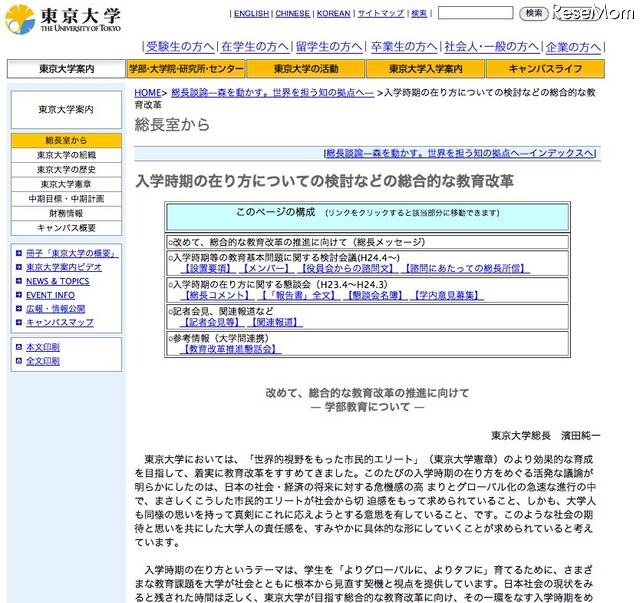Click the bullet icon beside 本文印刷
The width and height of the screenshot is (640, 603).
pyautogui.click(x=19, y=347)
